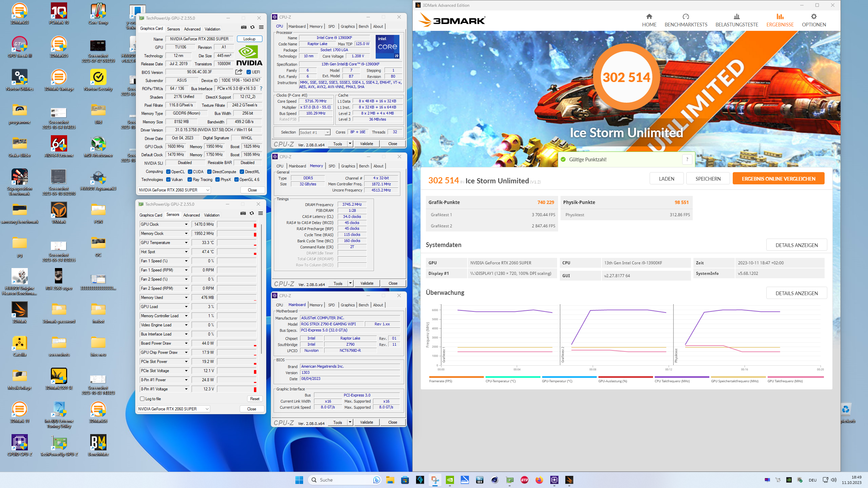Expand Board Power Draw sensor dropdown

[x=186, y=343]
